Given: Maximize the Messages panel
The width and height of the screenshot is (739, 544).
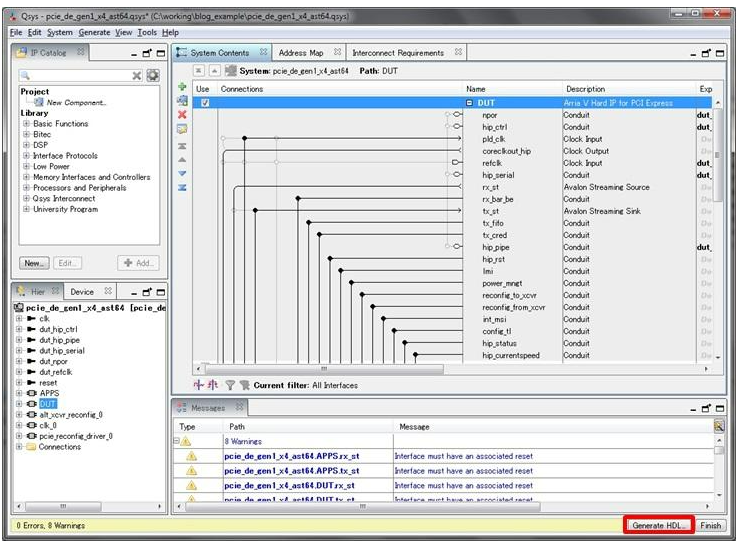Looking at the screenshot, I should pyautogui.click(x=720, y=408).
